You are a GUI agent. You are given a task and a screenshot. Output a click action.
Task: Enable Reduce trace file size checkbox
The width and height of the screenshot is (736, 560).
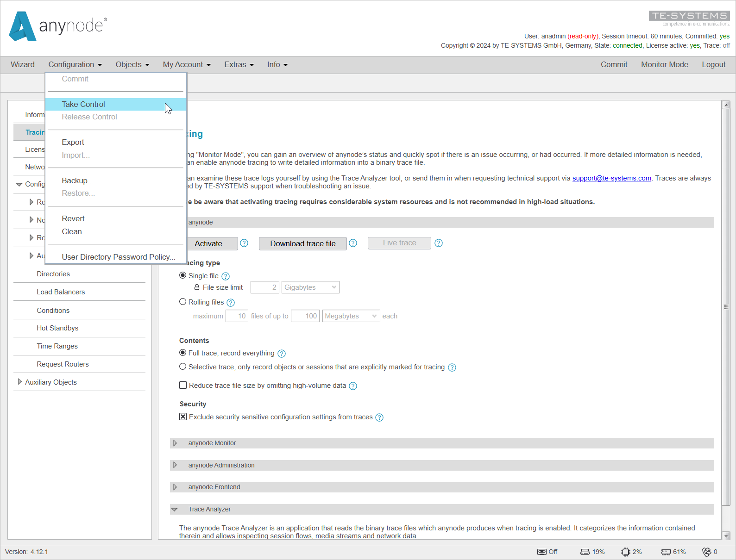pyautogui.click(x=183, y=385)
